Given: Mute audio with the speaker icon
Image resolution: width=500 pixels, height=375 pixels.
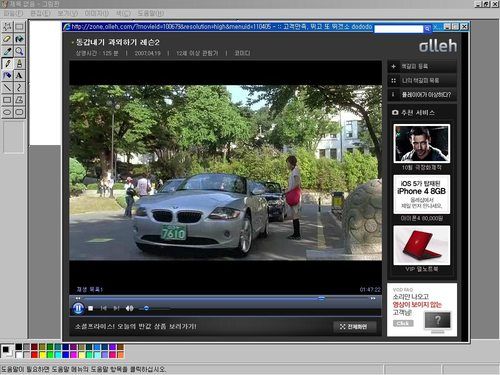Looking at the screenshot, I should click(130, 308).
